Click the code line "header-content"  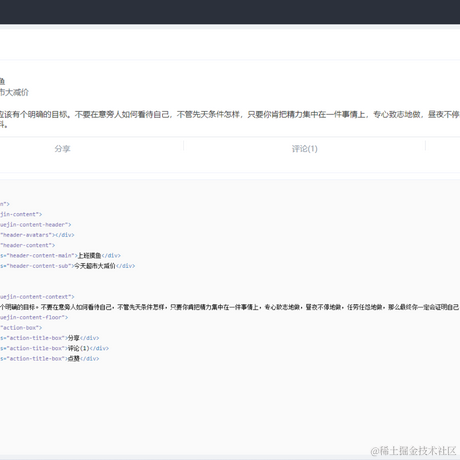point(27,245)
